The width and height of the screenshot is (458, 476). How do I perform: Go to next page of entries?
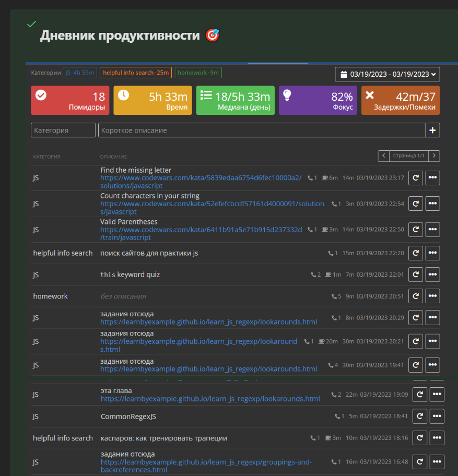coord(434,156)
